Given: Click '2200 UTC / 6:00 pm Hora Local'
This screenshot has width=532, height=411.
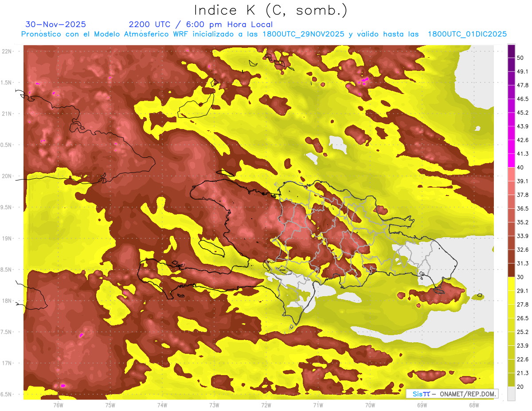Looking at the screenshot, I should (201, 24).
